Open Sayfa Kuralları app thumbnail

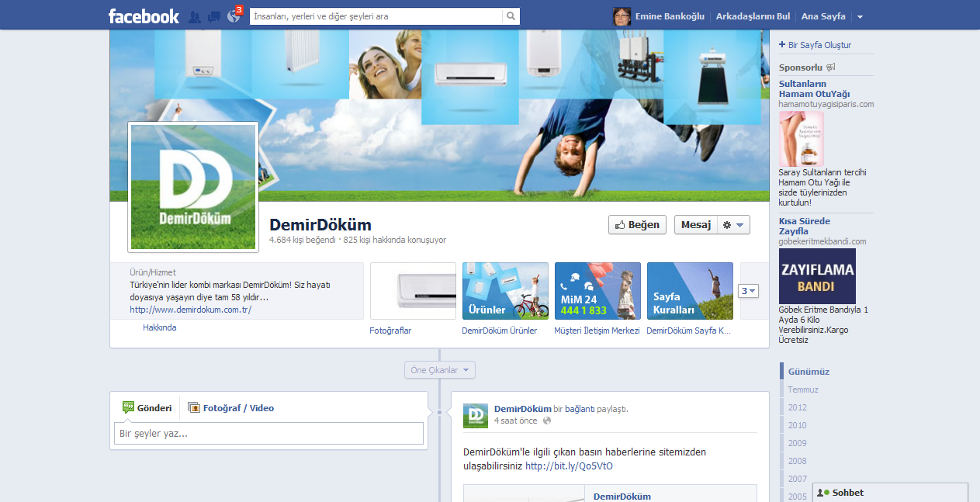click(690, 291)
